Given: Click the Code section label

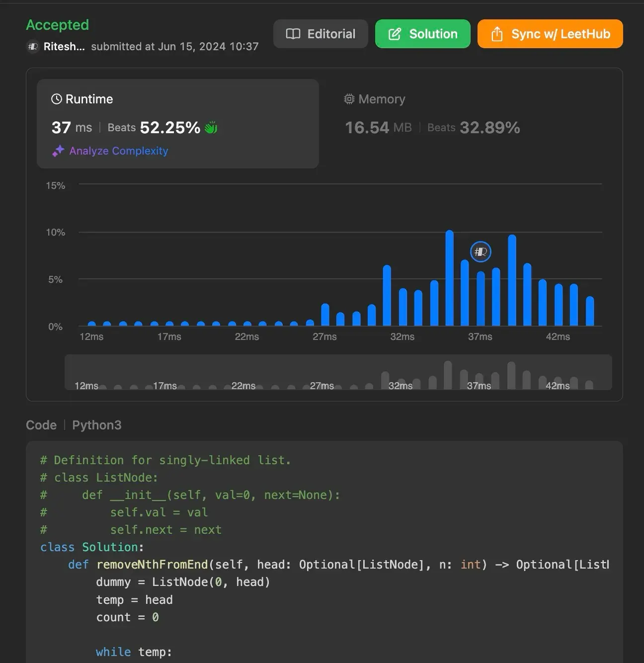Looking at the screenshot, I should coord(41,425).
